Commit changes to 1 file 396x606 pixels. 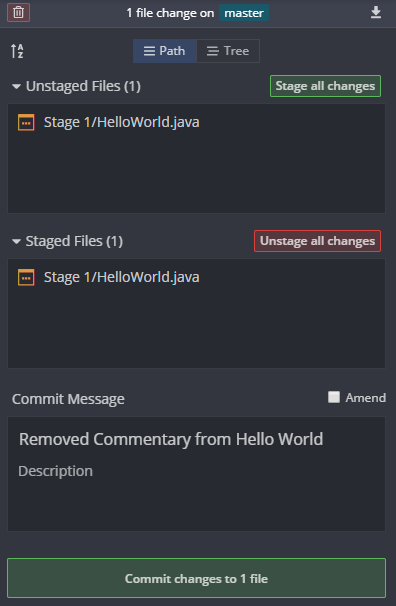197,578
